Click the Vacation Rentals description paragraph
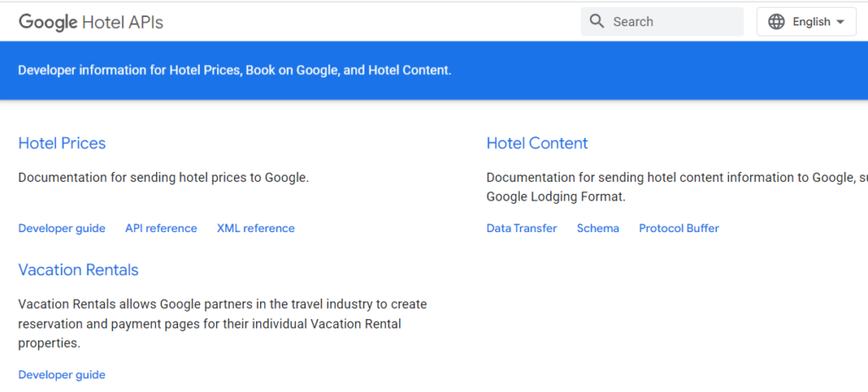This screenshot has height=392, width=868. pos(222,323)
